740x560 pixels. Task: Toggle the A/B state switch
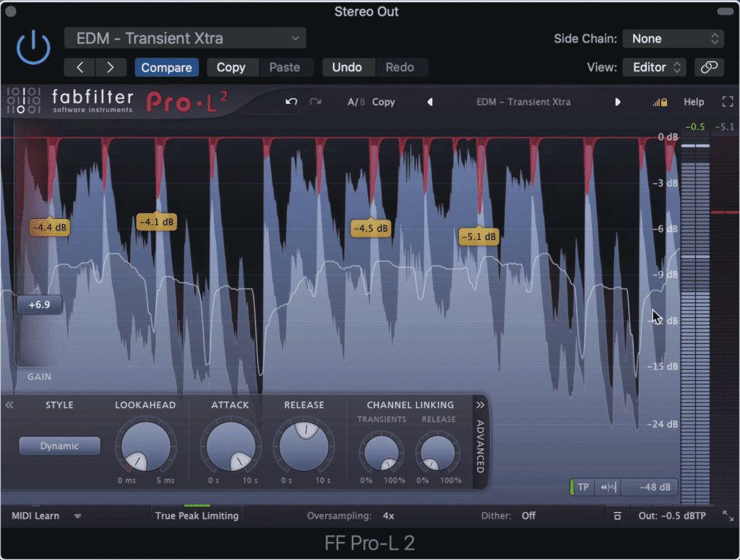356,102
